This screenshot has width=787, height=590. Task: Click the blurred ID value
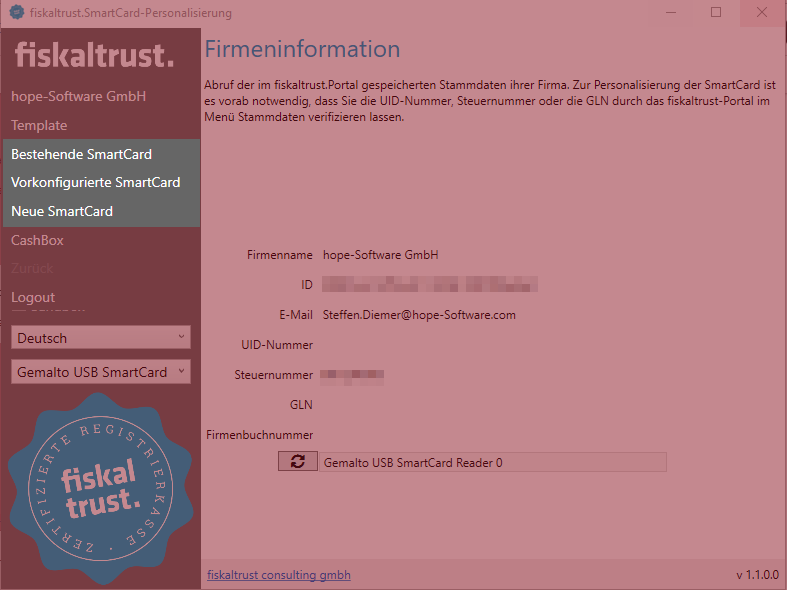[x=430, y=284]
